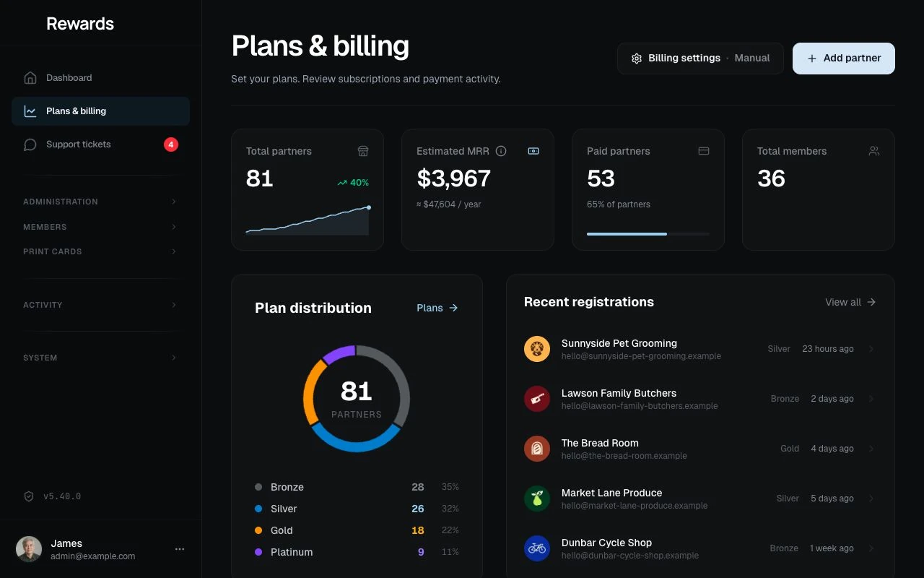Click the people icon on Total members card
924x578 pixels.
click(874, 151)
